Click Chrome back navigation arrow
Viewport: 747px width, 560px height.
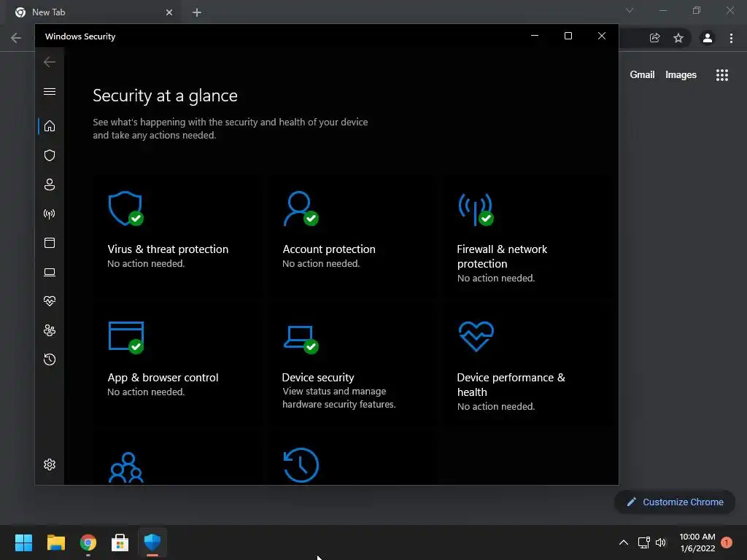16,38
